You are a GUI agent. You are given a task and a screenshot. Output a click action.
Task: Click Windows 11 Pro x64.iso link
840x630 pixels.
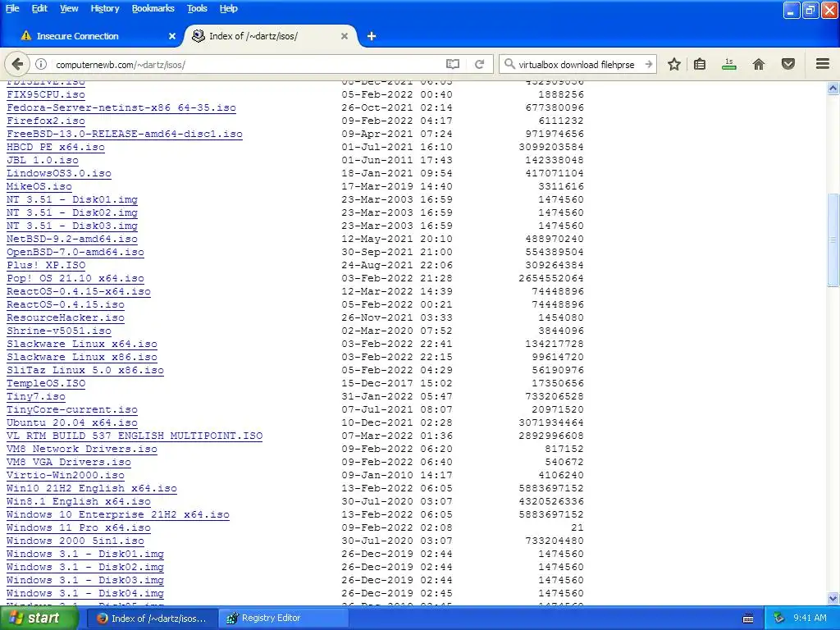coord(78,527)
